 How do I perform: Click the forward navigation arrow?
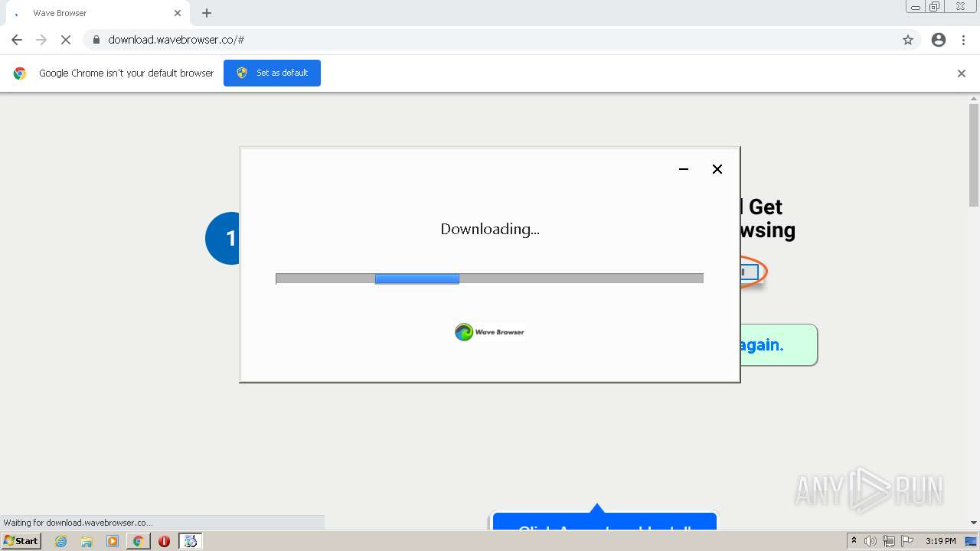(41, 40)
